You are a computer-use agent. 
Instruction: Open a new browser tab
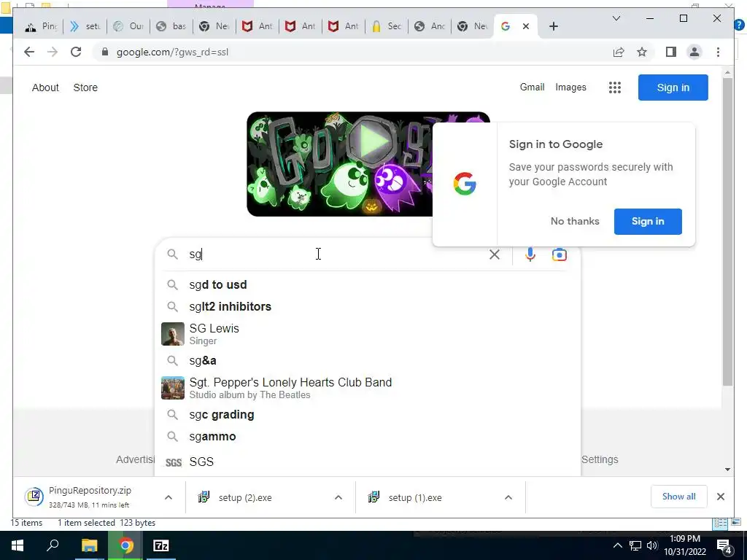553,26
